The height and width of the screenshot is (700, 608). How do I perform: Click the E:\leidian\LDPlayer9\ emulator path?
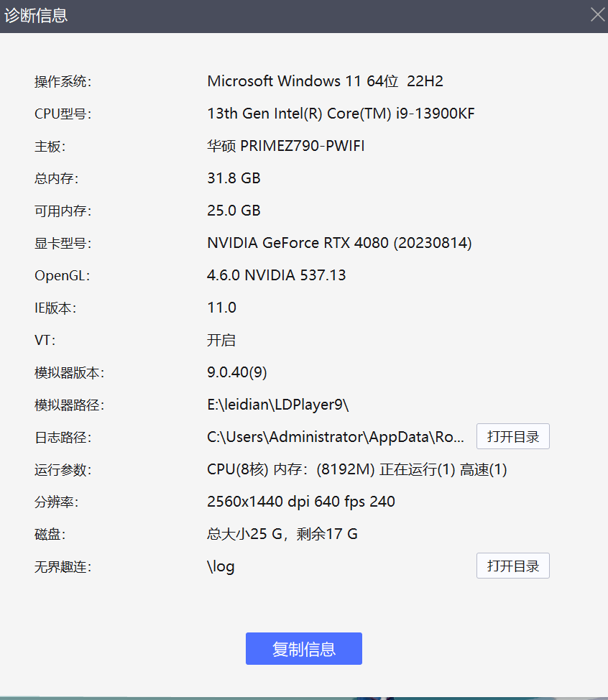pos(277,405)
